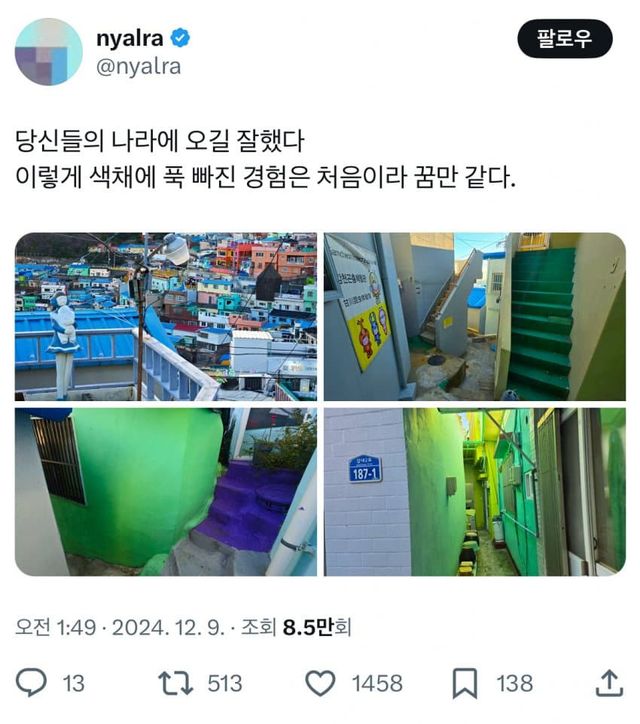Click the 513 retweet count
The image size is (640, 724).
coord(224,683)
